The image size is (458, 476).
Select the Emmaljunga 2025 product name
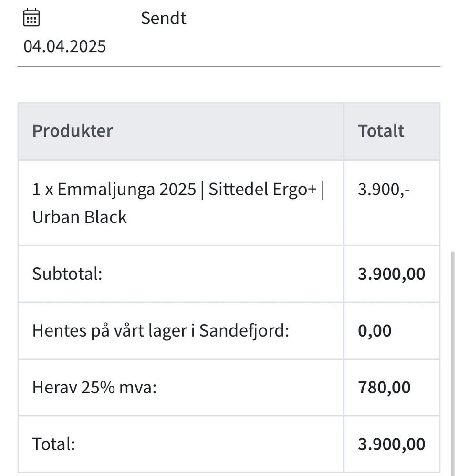pos(126,190)
